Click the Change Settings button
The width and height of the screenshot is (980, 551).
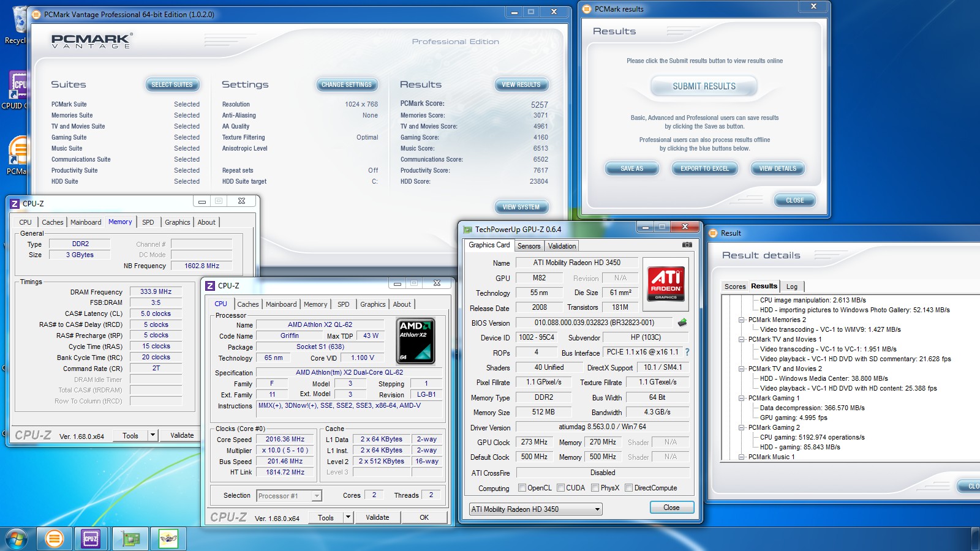click(x=347, y=85)
